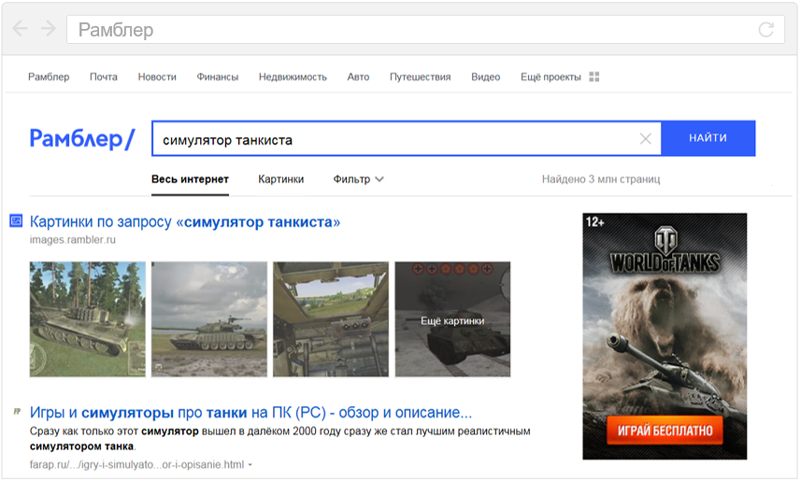Select the Весь интернет tab
Screen dimensions: 800x481
[190, 179]
